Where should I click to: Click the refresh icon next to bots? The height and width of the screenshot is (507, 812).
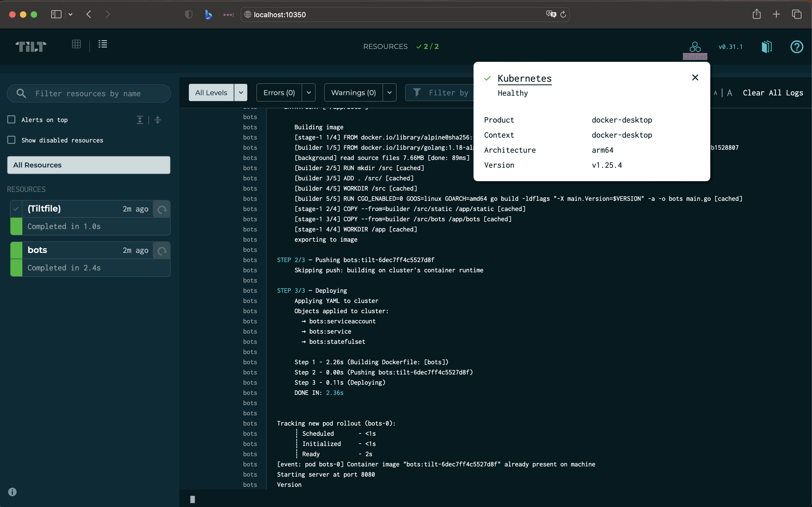pos(162,251)
